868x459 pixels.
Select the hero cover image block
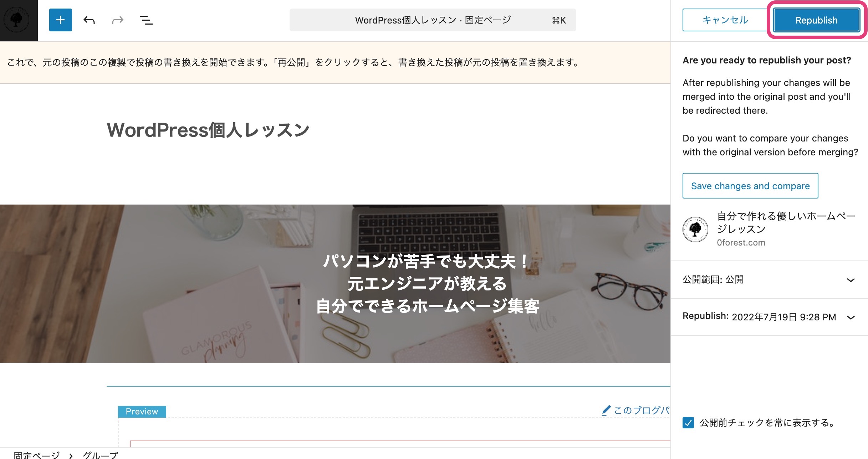(x=335, y=284)
